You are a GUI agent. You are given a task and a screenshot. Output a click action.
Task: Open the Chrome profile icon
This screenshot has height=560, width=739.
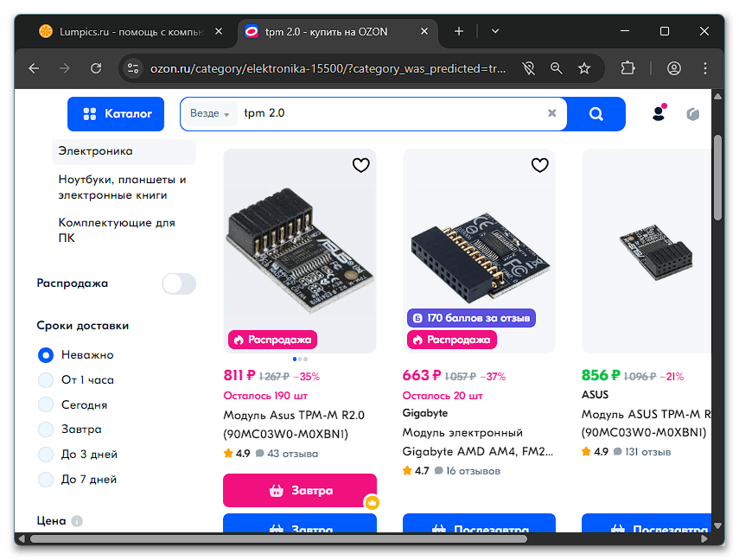pos(674,69)
